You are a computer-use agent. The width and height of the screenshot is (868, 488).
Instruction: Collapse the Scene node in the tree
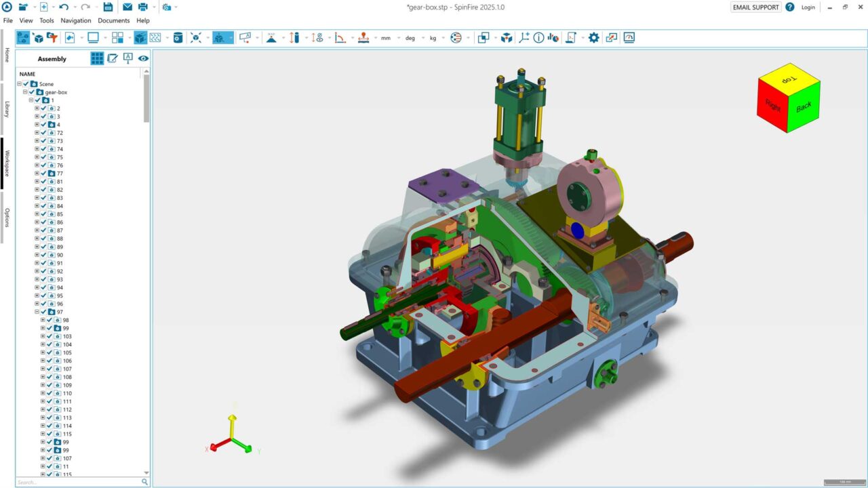pos(20,84)
